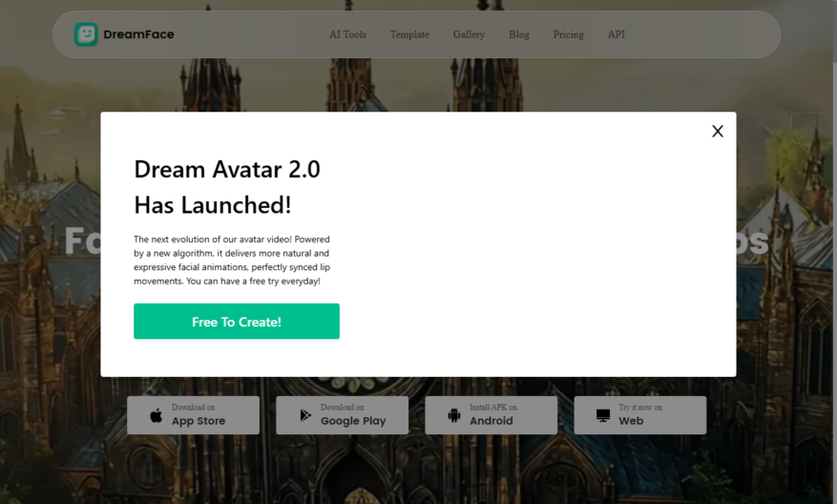Click the "Has Launched!" heading text
837x504 pixels.
click(213, 205)
